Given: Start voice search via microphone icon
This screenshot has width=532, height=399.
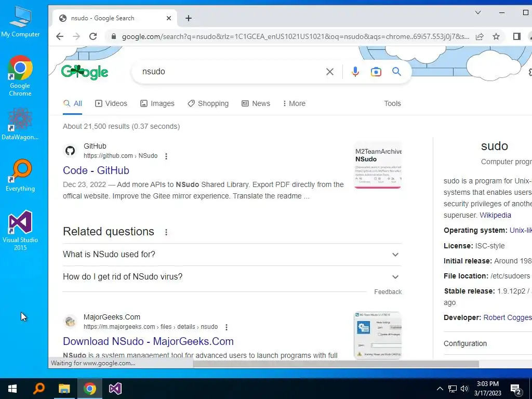Looking at the screenshot, I should coord(355,72).
